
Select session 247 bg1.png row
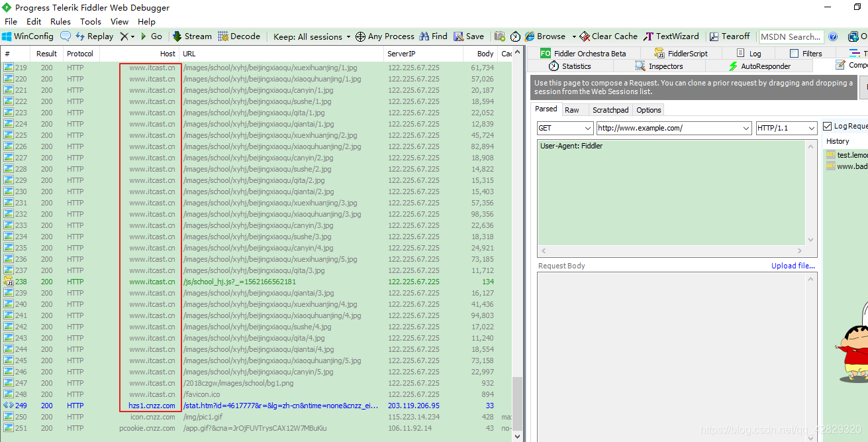coord(257,383)
